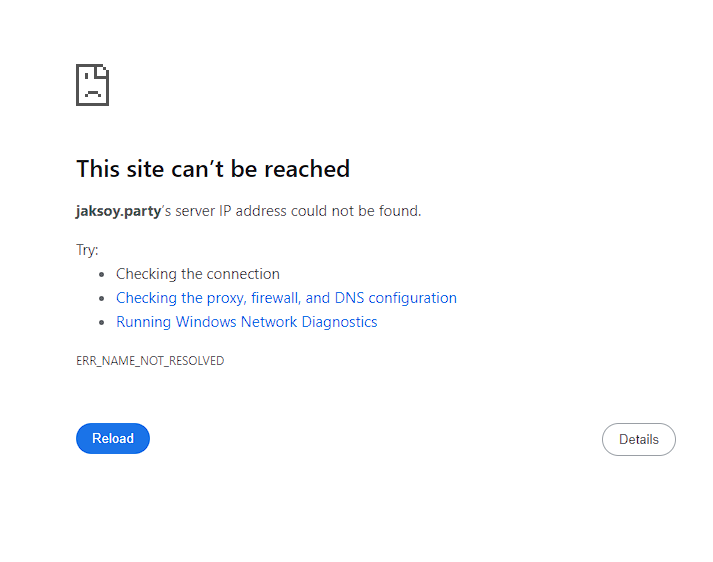The width and height of the screenshot is (713, 562).
Task: Click the word "site" in the heading
Action: coord(144,169)
